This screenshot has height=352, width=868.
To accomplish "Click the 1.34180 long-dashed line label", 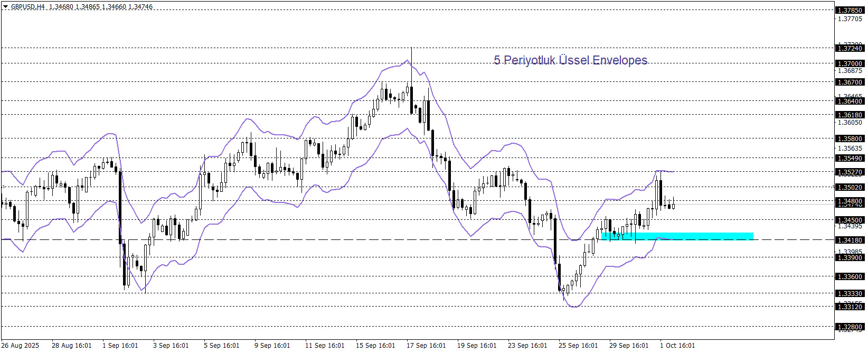I will pyautogui.click(x=850, y=240).
